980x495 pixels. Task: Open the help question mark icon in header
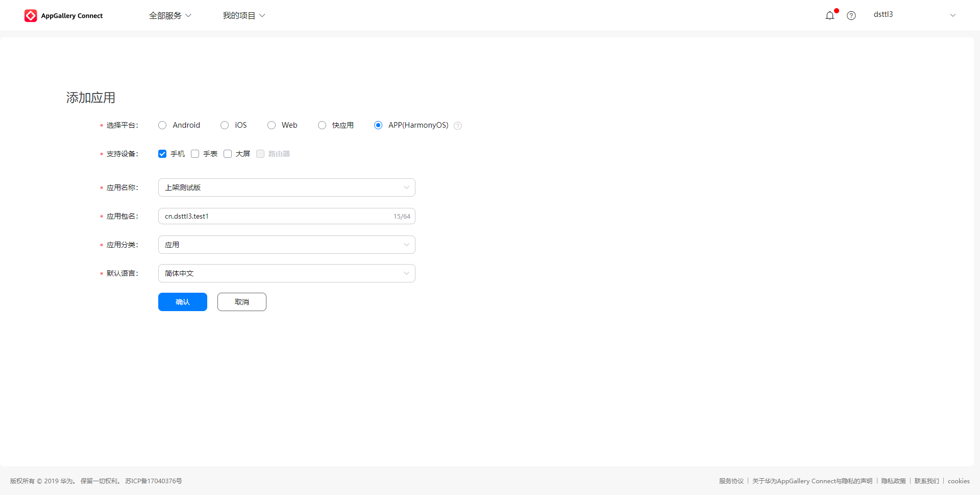pyautogui.click(x=851, y=16)
